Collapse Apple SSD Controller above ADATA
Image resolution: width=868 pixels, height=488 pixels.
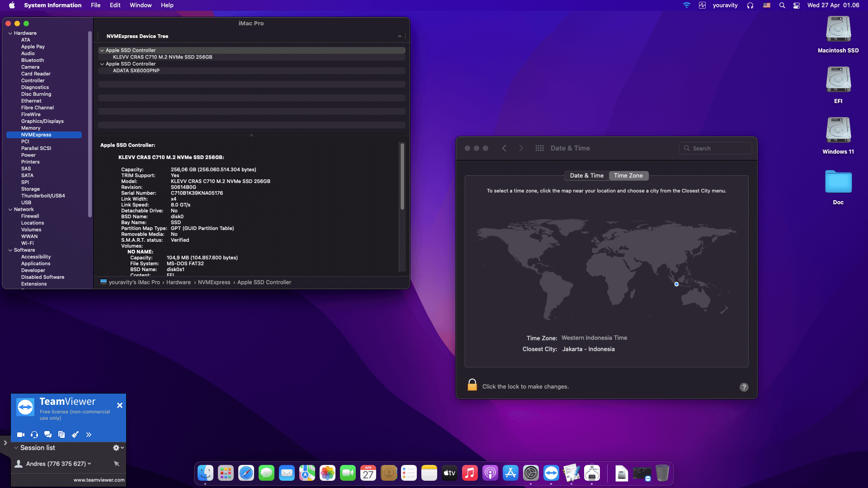click(x=102, y=64)
